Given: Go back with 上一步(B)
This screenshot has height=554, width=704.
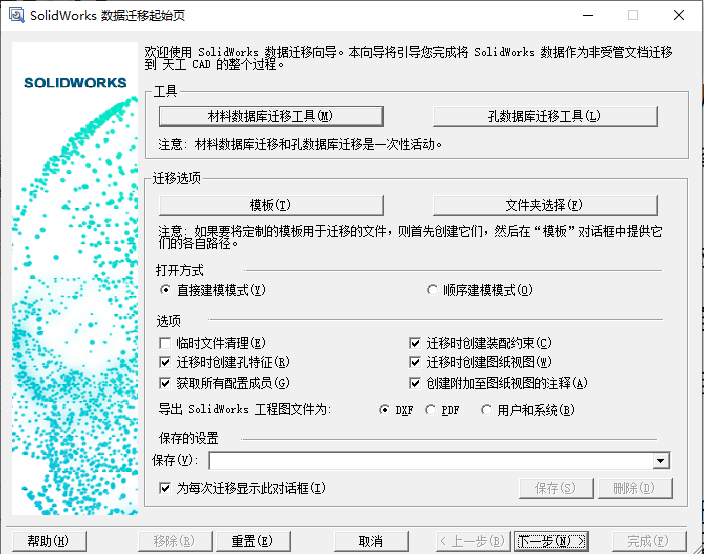Looking at the screenshot, I should [473, 541].
